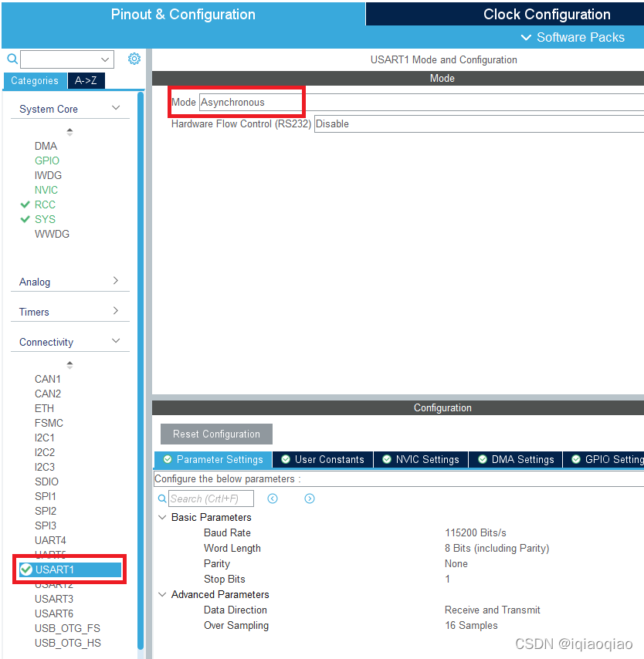This screenshot has width=644, height=659.
Task: Select SPI3 peripheral
Action: [46, 526]
